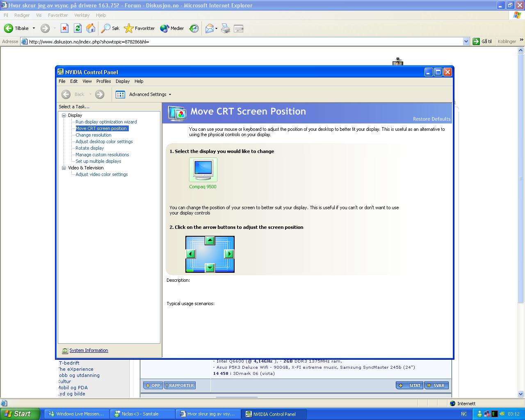Click Internet Explorer home button

click(91, 28)
